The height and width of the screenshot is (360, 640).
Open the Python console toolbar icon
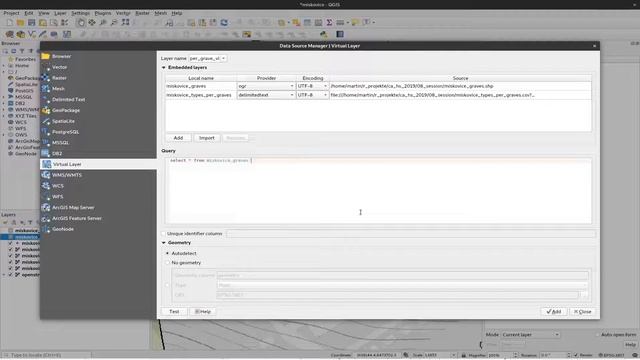pos(324,34)
